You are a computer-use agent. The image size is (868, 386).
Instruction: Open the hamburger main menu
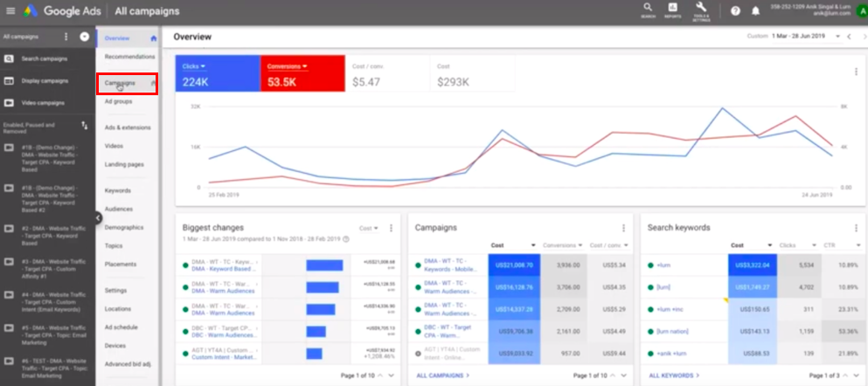click(x=10, y=11)
